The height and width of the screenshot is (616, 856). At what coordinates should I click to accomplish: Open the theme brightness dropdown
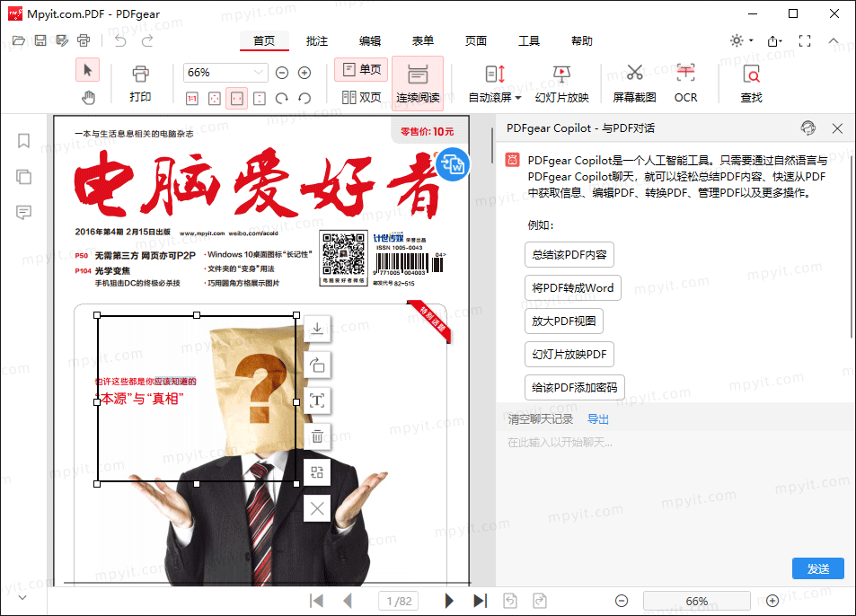(x=742, y=40)
